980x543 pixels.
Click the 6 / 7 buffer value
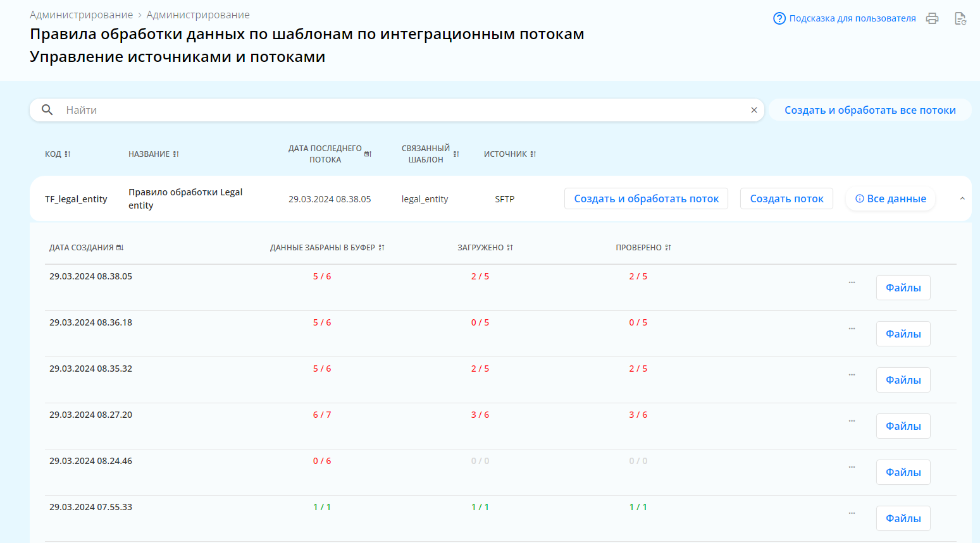click(322, 415)
